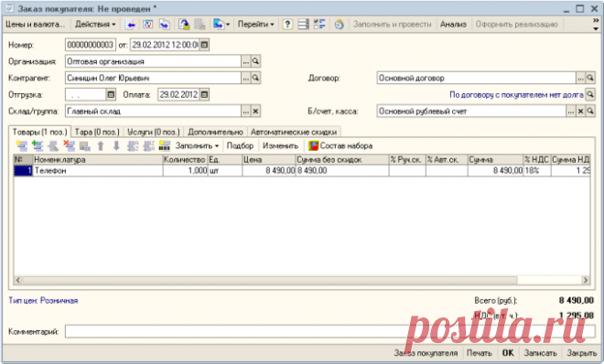Open Состав набора icon button

[340, 145]
